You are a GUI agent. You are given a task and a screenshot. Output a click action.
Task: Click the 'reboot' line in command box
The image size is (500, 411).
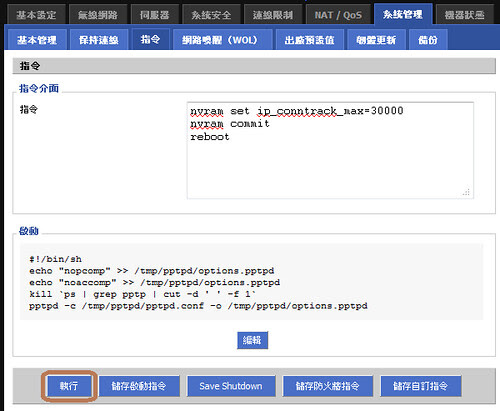210,137
